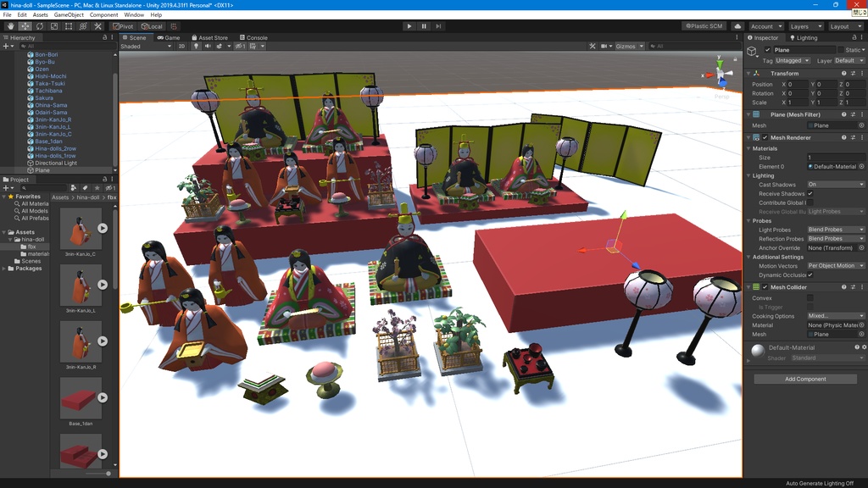Select the Scale tool

(x=54, y=26)
